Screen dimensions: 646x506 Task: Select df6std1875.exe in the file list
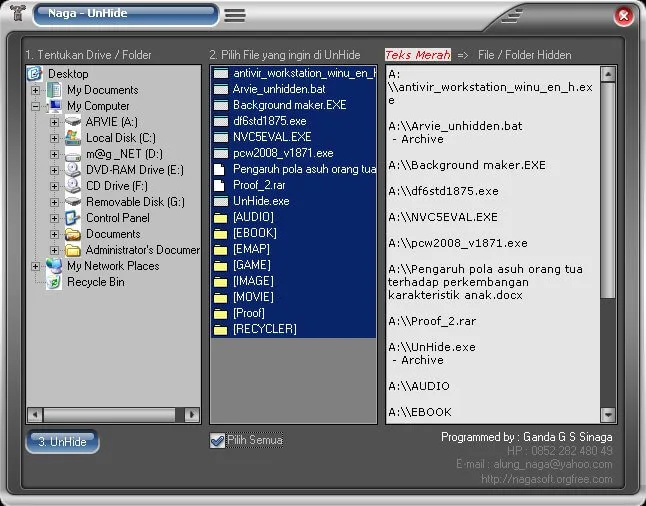tap(293, 121)
